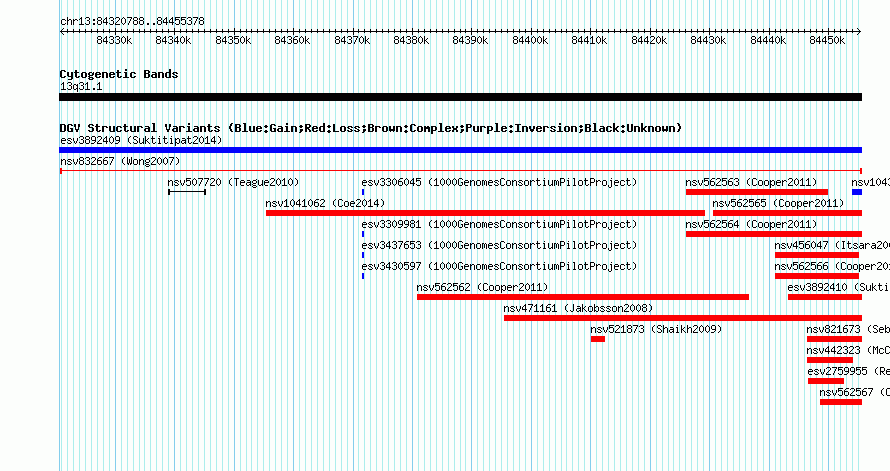Viewport: 890px width, 471px height.
Task: Select the red loss bar under nsv1041062
Action: [x=485, y=213]
